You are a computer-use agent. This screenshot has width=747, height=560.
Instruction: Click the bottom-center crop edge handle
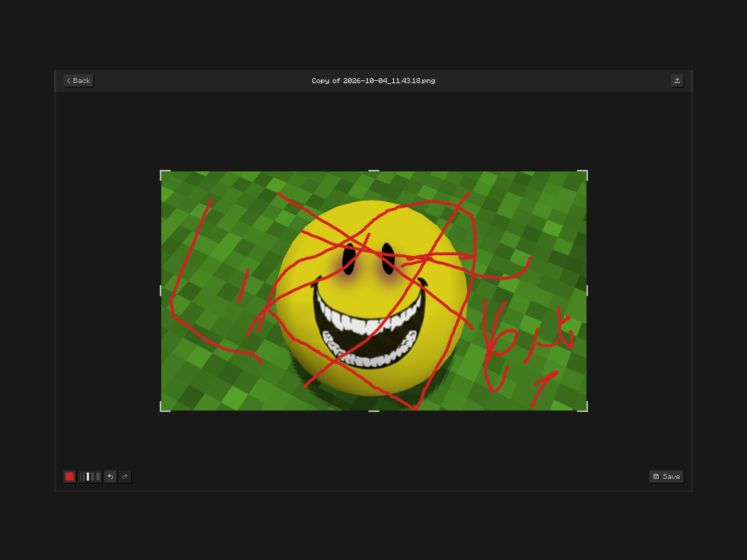(x=374, y=411)
